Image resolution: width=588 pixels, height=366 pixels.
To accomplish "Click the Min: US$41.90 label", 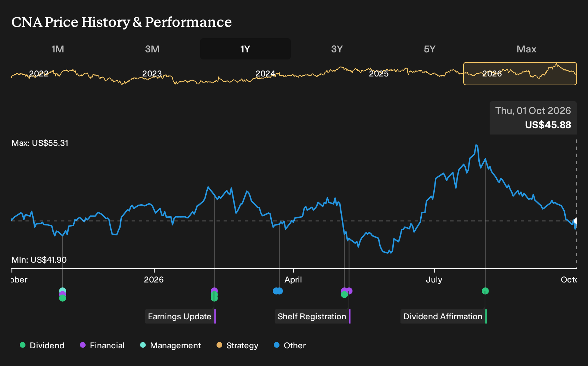I will pyautogui.click(x=39, y=260).
